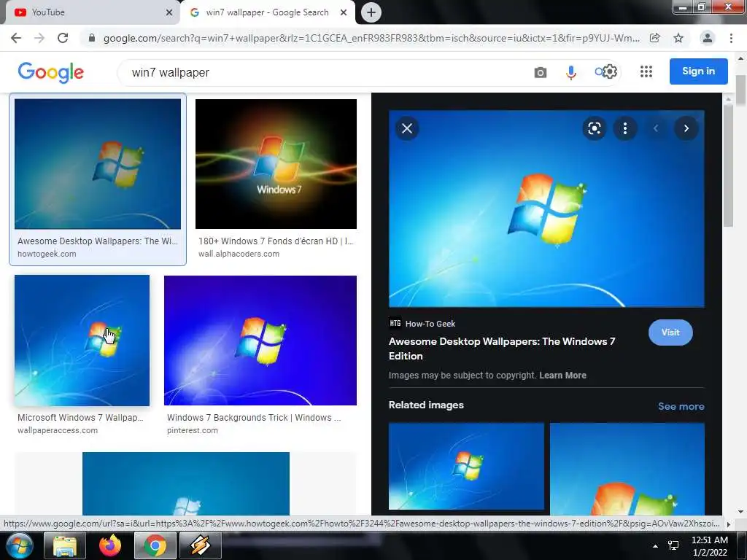The width and height of the screenshot is (747, 560).
Task: Select the wallpaperaccess.com wallpaper thumbnail
Action: click(x=82, y=341)
